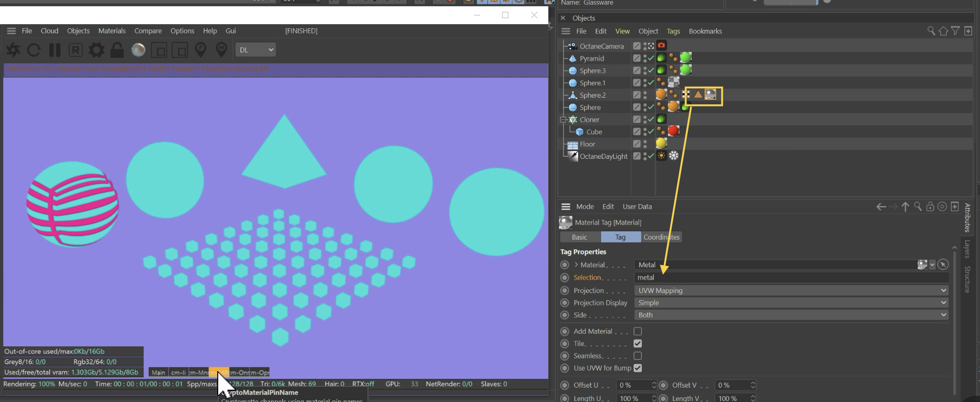The width and height of the screenshot is (980, 402).
Task: Click the Octane send scene to render icon
Action: [x=13, y=50]
